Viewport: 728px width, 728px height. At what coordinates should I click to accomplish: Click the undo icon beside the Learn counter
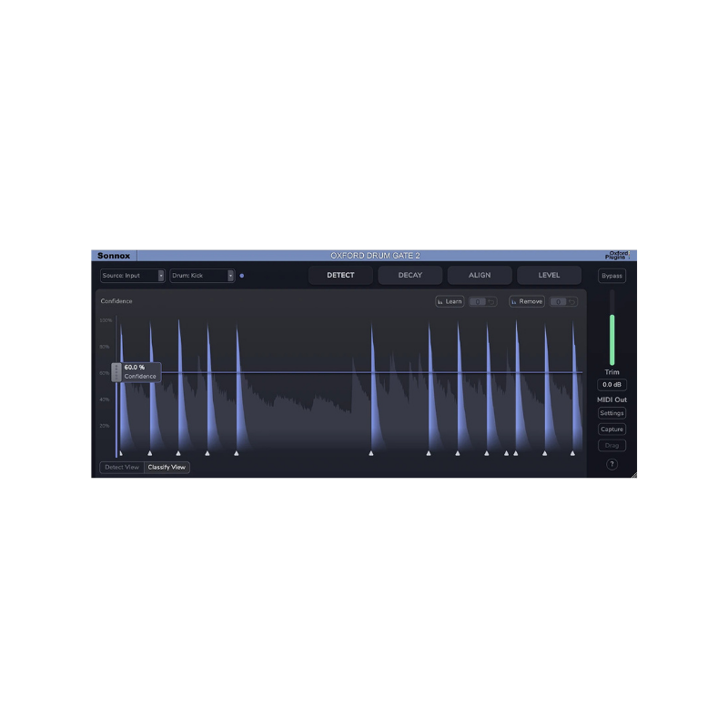tap(491, 301)
